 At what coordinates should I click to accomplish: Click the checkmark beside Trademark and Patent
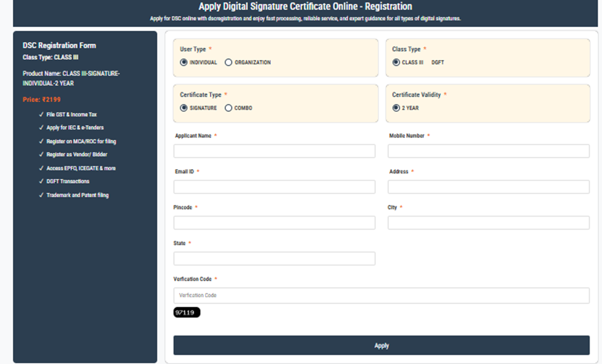[x=41, y=195]
